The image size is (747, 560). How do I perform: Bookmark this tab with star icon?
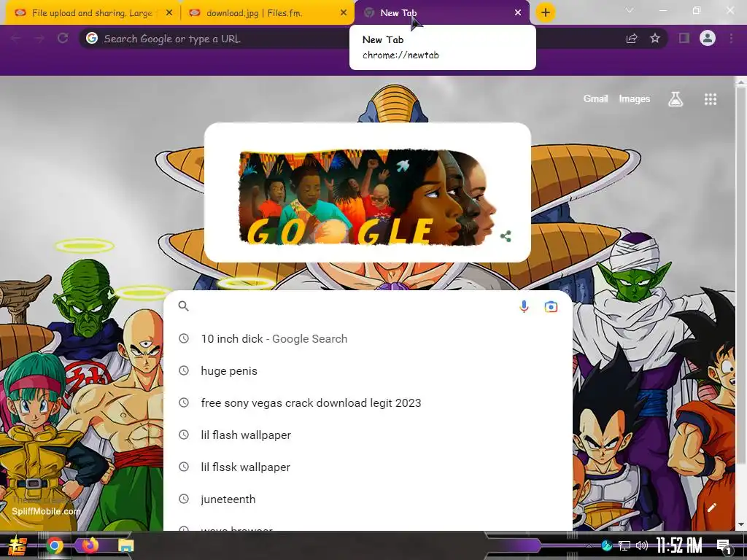pos(655,39)
